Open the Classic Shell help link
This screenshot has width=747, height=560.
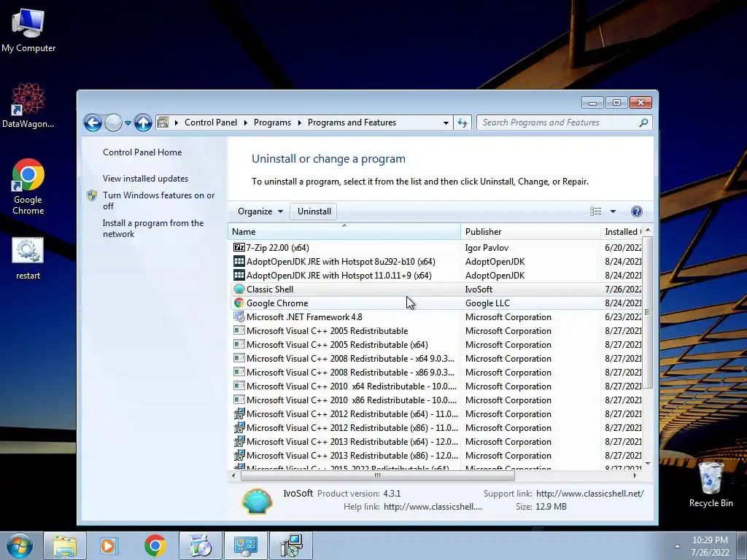pyautogui.click(x=433, y=507)
